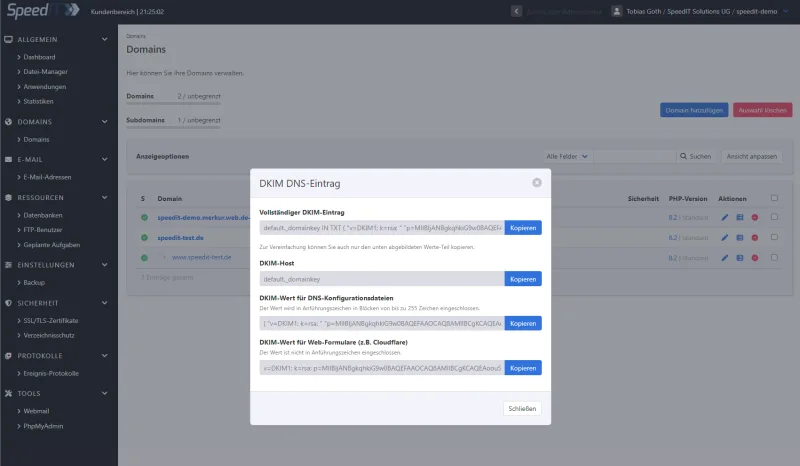Collapse the Tools sidebar section
800x466 pixels.
105,394
